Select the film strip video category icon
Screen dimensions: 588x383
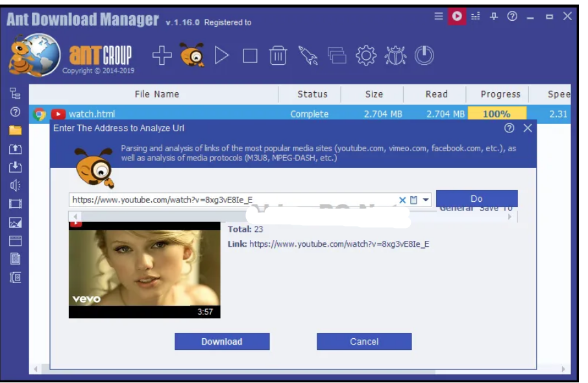click(x=15, y=204)
